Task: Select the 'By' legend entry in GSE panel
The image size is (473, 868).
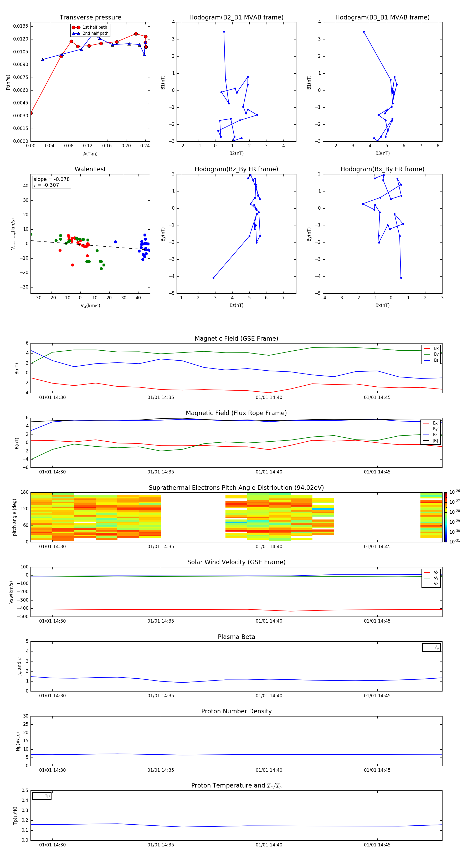Action: [x=431, y=354]
